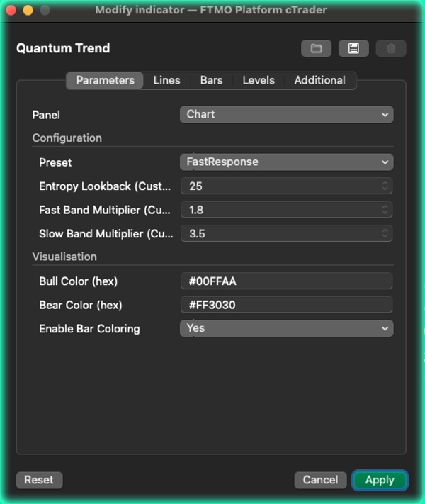Click the Slow Band Multiplier value field

(287, 234)
